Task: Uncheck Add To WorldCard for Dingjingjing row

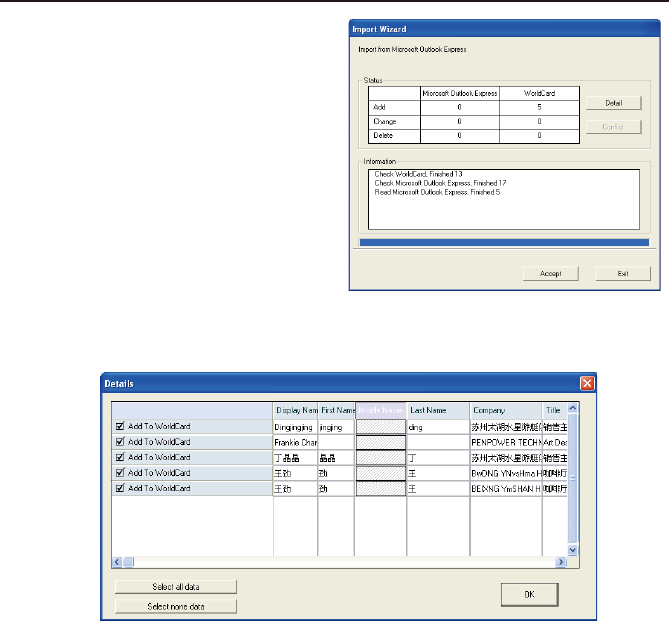Action: click(x=120, y=426)
